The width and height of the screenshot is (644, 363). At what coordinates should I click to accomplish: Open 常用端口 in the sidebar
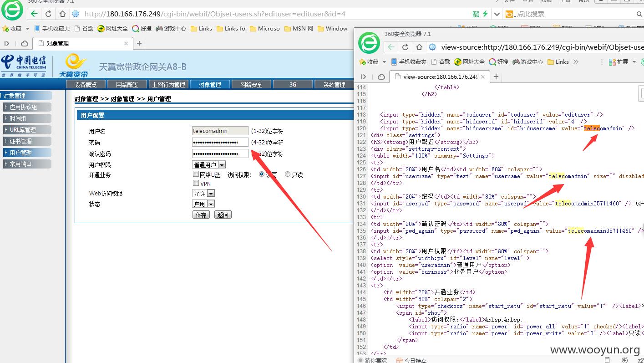click(27, 164)
